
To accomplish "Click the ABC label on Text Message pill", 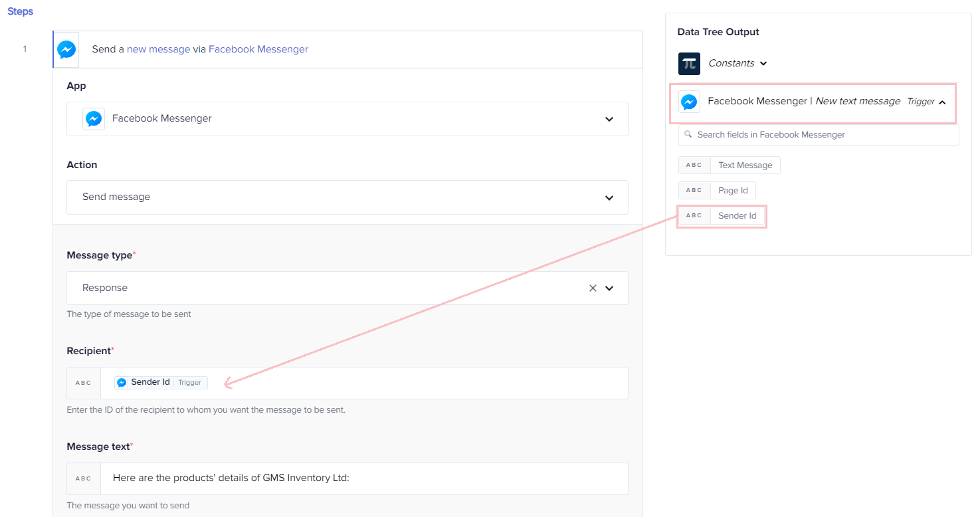I will [x=694, y=165].
